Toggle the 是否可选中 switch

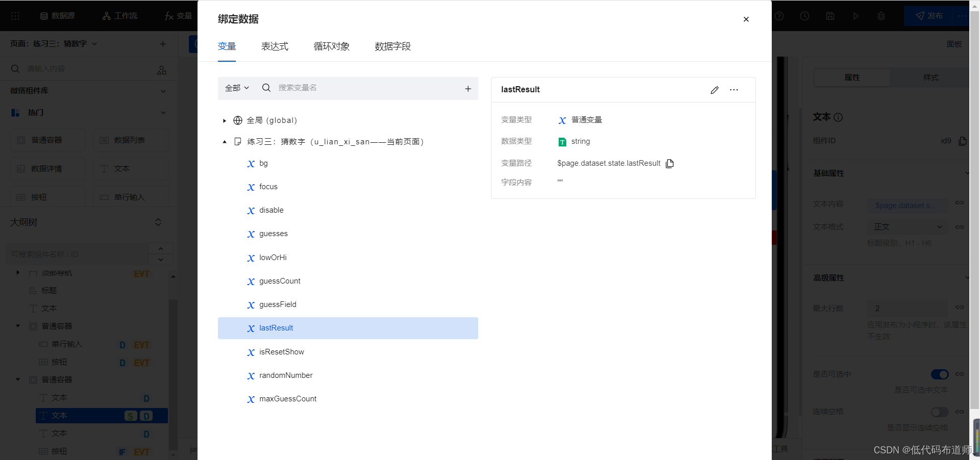[939, 374]
